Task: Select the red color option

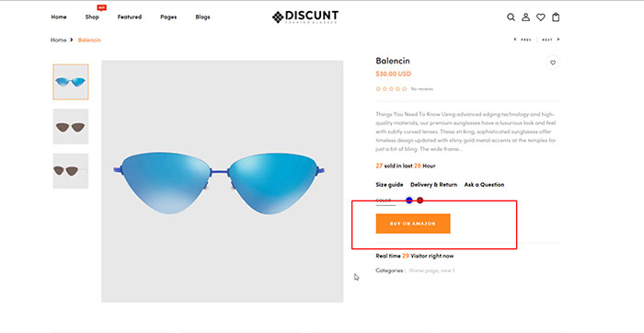Action: point(420,201)
